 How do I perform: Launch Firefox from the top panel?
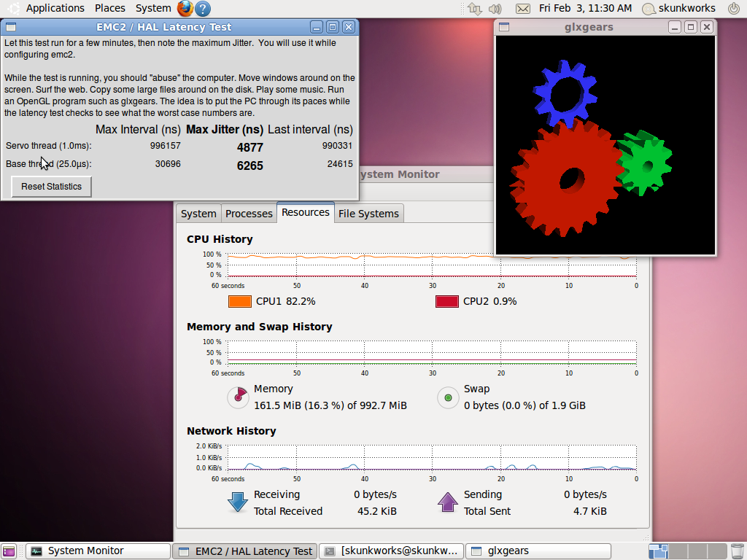185,8
